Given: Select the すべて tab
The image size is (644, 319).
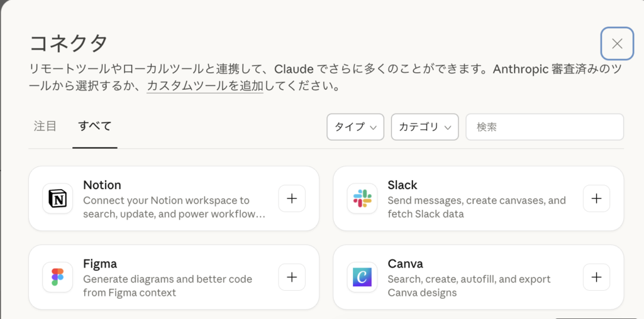Looking at the screenshot, I should (x=95, y=126).
